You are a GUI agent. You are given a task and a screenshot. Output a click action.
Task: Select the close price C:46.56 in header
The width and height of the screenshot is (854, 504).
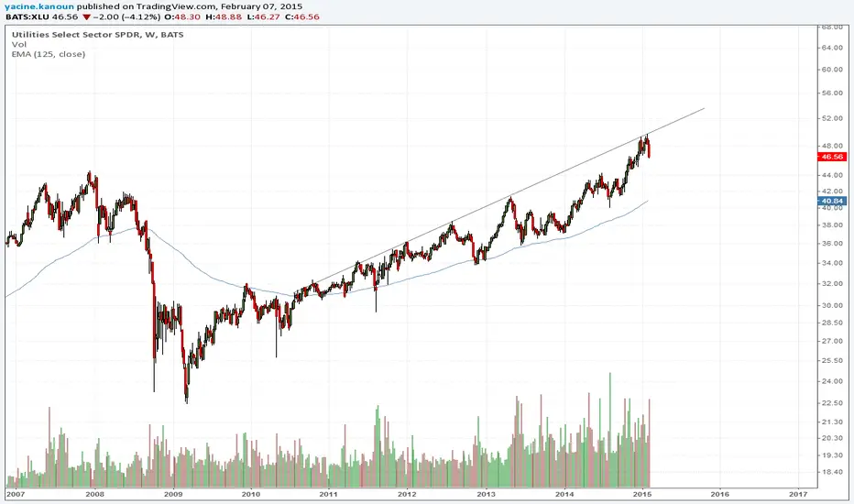301,16
